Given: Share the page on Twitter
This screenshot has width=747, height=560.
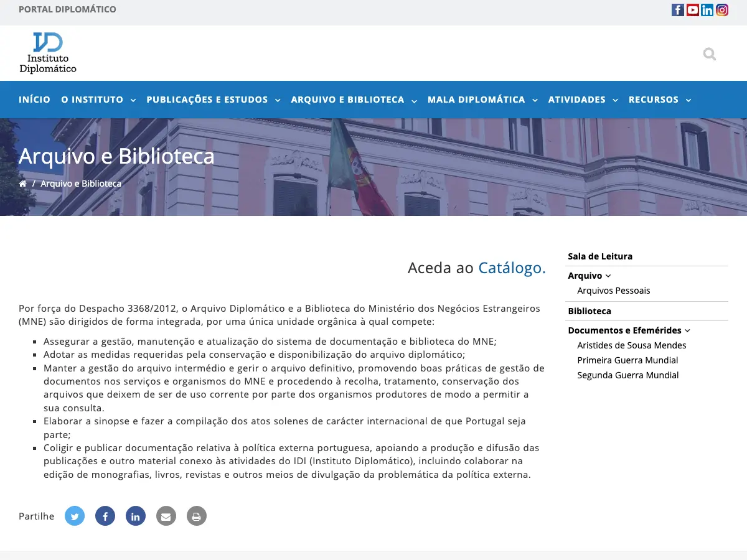Looking at the screenshot, I should (75, 516).
